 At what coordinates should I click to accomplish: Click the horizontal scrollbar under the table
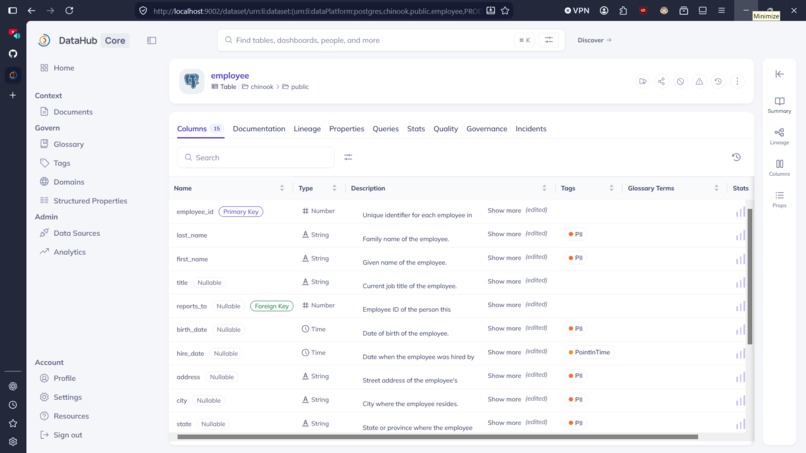(x=437, y=437)
